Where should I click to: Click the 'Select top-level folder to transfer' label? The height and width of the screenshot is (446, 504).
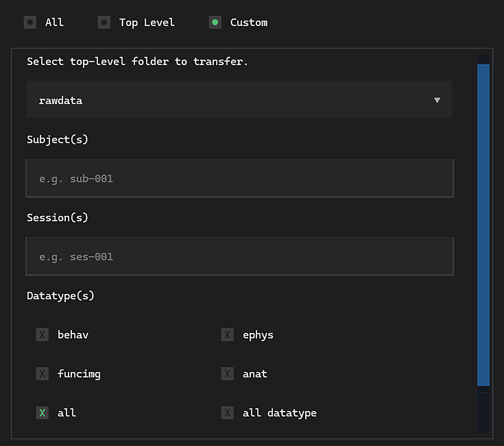(137, 61)
